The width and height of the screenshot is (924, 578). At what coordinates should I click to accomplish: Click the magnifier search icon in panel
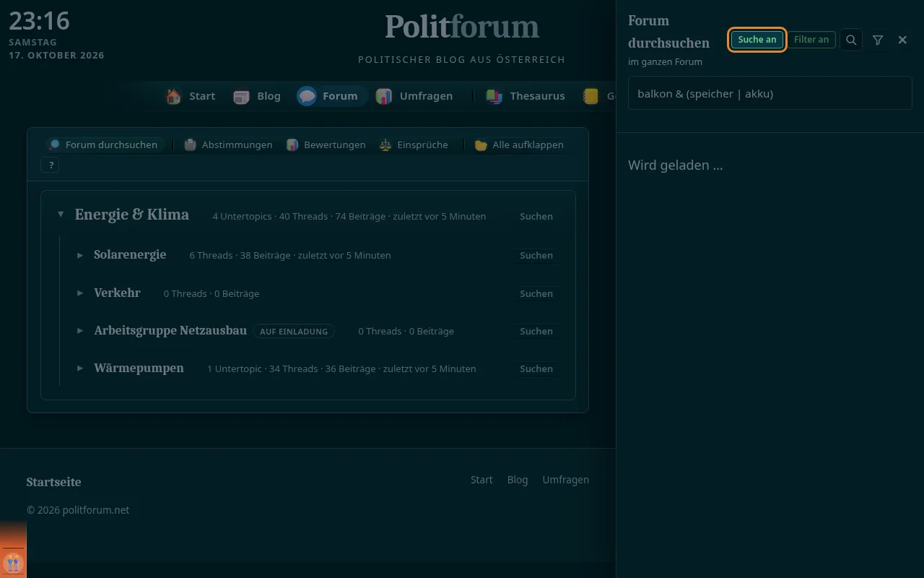click(x=851, y=40)
